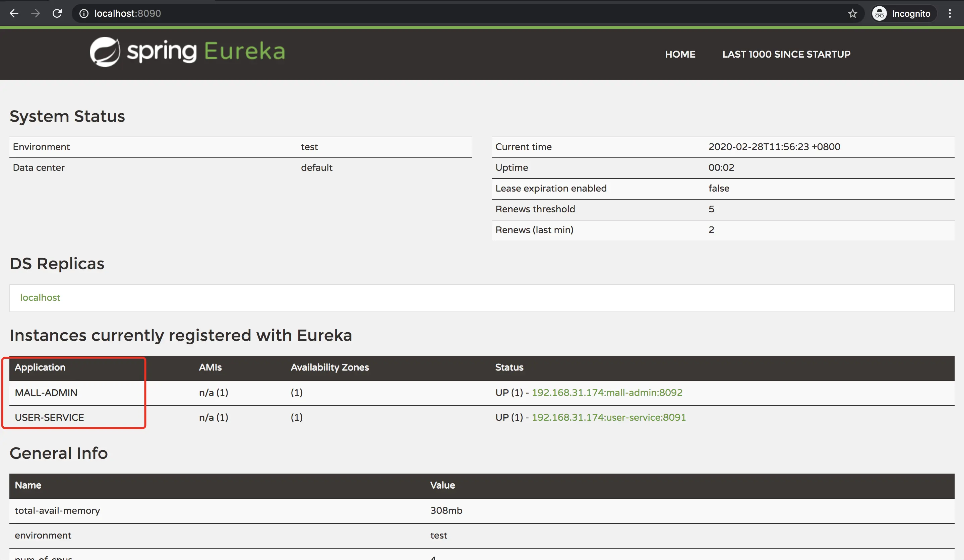Click the Incognito profile icon
This screenshot has height=560, width=964.
pyautogui.click(x=879, y=13)
